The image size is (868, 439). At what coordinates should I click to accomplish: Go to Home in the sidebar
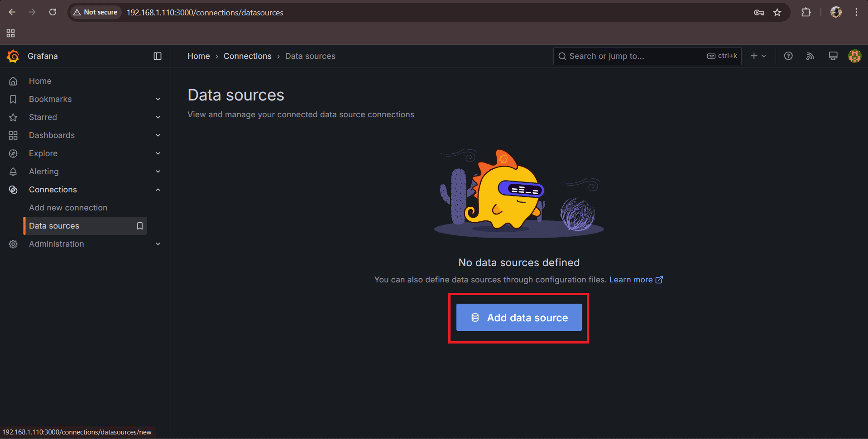(40, 81)
